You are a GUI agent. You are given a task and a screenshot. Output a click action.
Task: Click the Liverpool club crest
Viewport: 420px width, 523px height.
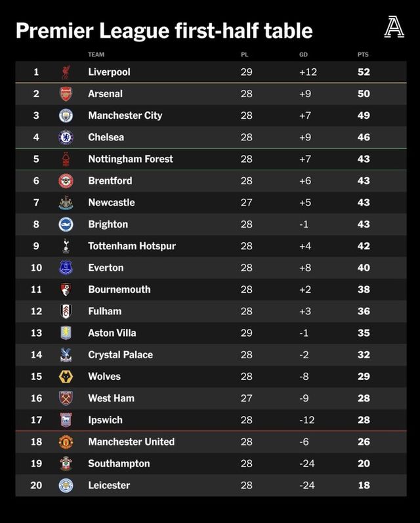66,72
